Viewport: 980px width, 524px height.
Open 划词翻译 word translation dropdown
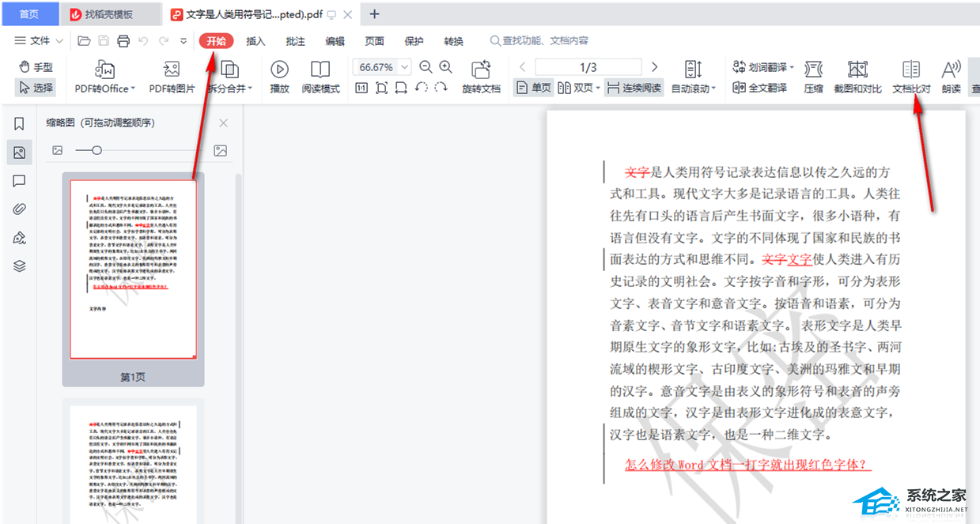[763, 67]
